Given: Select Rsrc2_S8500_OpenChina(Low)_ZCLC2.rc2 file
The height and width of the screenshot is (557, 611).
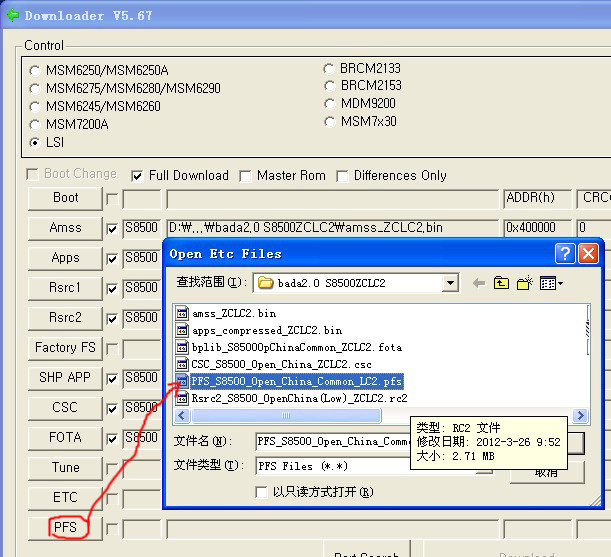Looking at the screenshot, I should (x=299, y=398).
